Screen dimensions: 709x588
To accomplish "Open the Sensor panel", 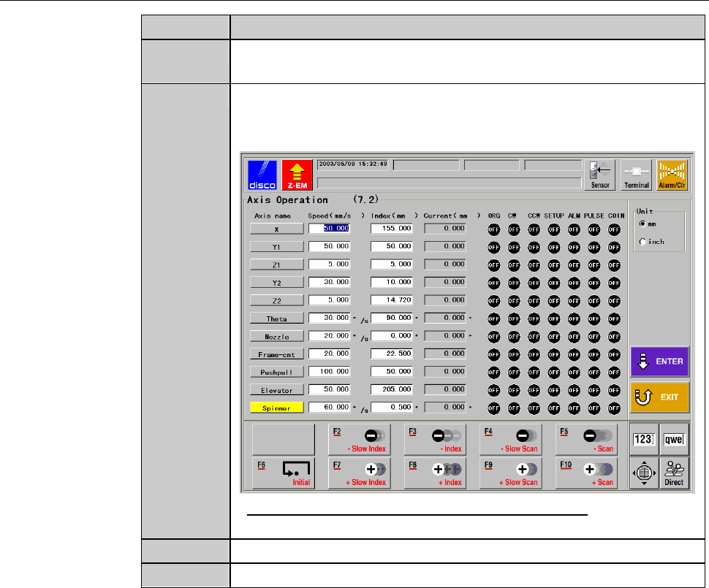I will (599, 175).
